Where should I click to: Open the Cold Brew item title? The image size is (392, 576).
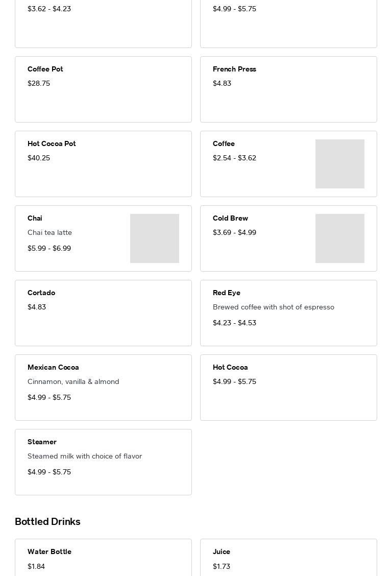230,218
